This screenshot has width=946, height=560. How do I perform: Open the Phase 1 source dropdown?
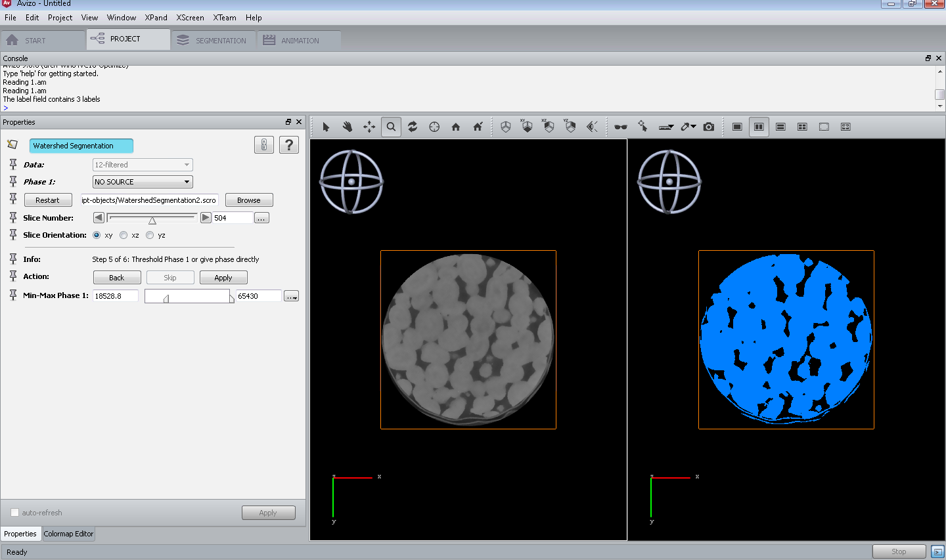coord(143,182)
